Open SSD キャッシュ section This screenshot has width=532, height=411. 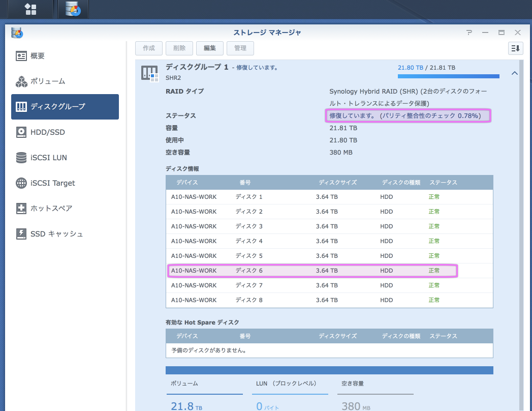point(56,234)
